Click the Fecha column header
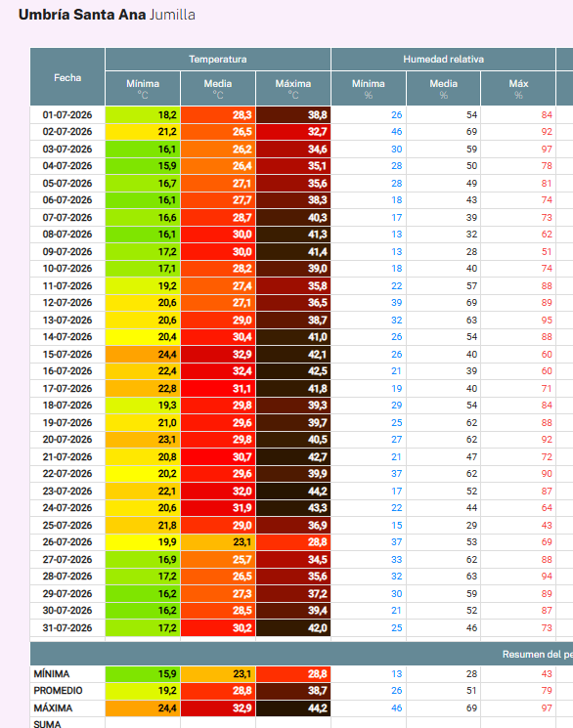This screenshot has height=728, width=573. tap(67, 77)
